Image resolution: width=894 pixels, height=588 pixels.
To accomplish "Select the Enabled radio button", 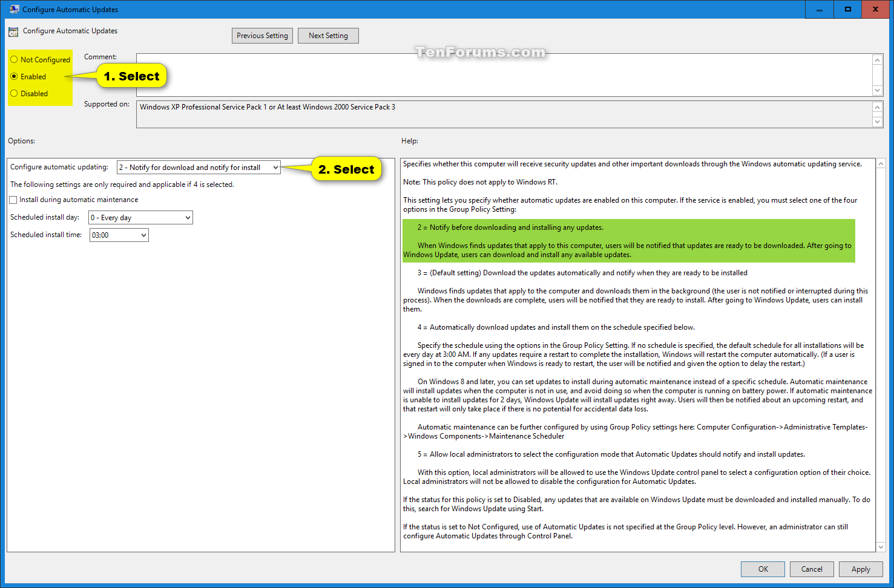I will (x=14, y=77).
